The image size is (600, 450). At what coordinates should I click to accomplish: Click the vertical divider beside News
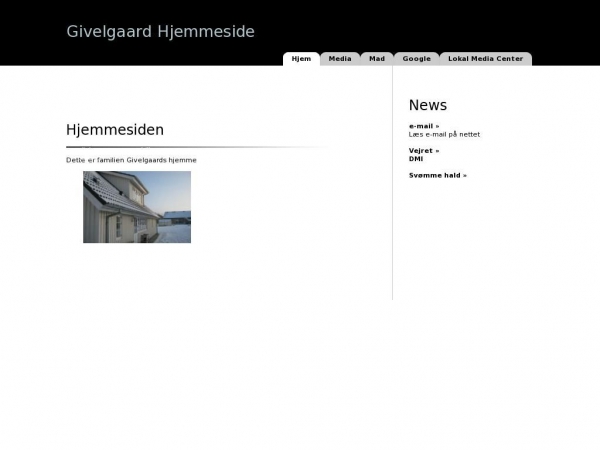coord(392,200)
